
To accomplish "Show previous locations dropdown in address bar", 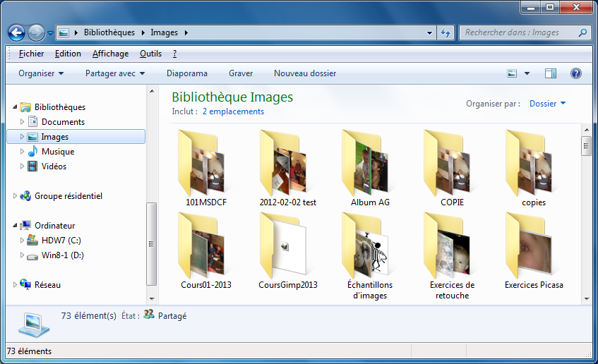I will (429, 32).
